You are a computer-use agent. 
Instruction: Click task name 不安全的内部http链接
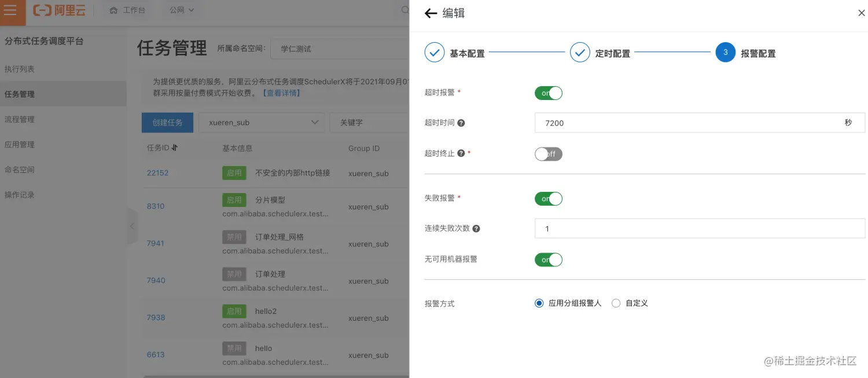pos(293,172)
